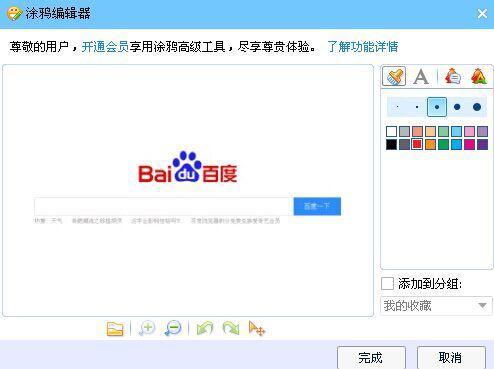
Task: Choose the medium brush size
Action: [437, 107]
